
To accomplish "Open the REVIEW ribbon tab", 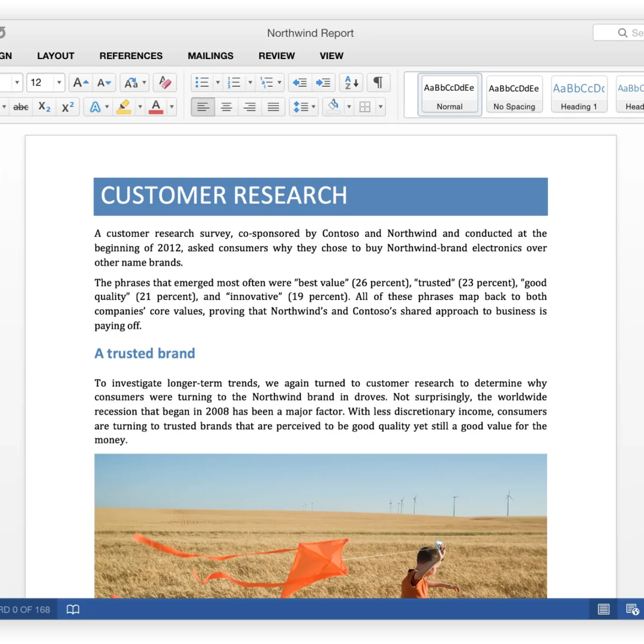I will click(x=277, y=56).
